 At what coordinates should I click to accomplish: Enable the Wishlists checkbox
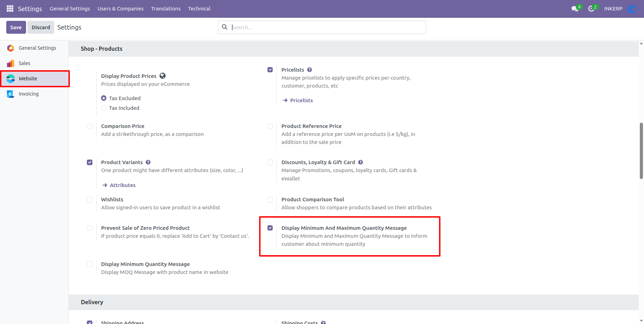pos(90,200)
